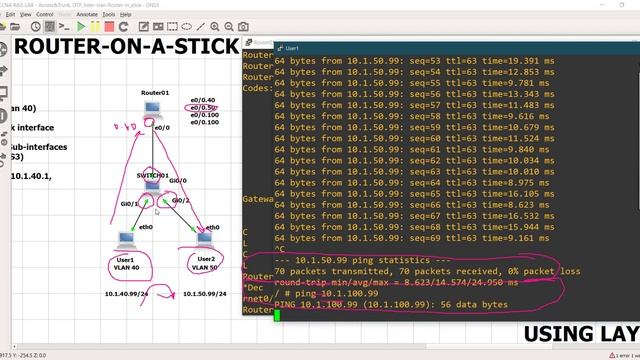This screenshot has height=360, width=640.
Task: Open the Help menu
Action: point(125,14)
